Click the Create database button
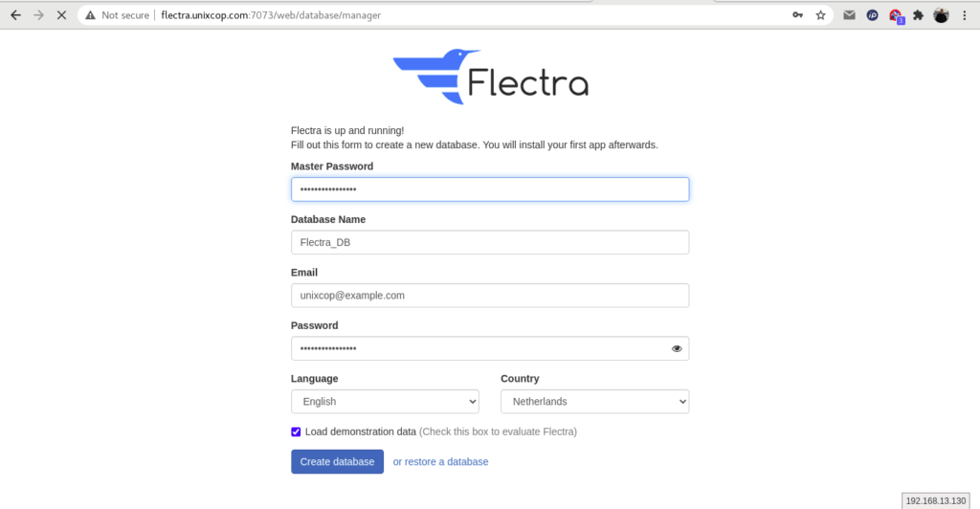 pos(337,461)
